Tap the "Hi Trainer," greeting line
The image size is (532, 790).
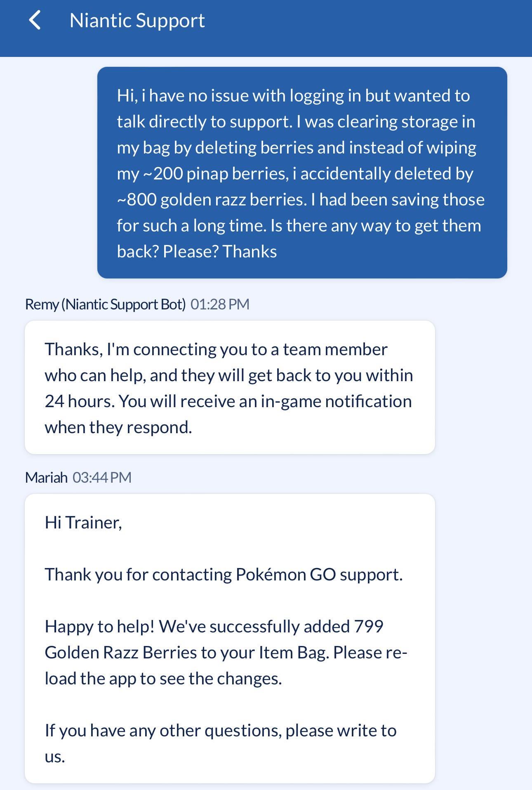(x=83, y=523)
